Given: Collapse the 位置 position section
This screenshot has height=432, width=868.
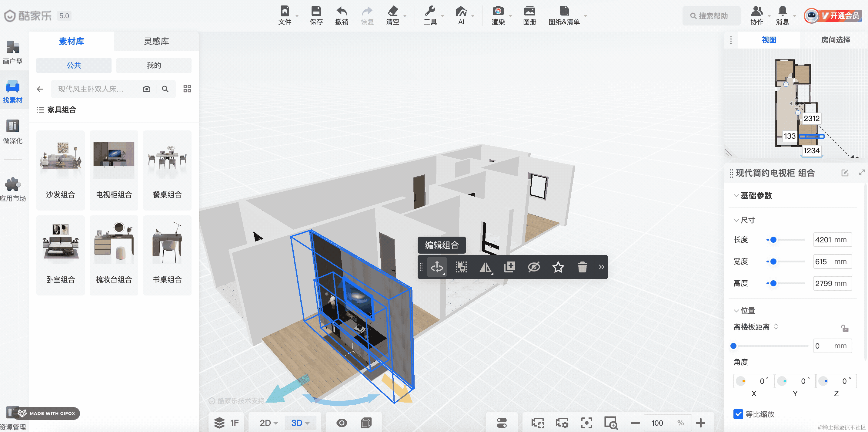Looking at the screenshot, I should point(736,311).
